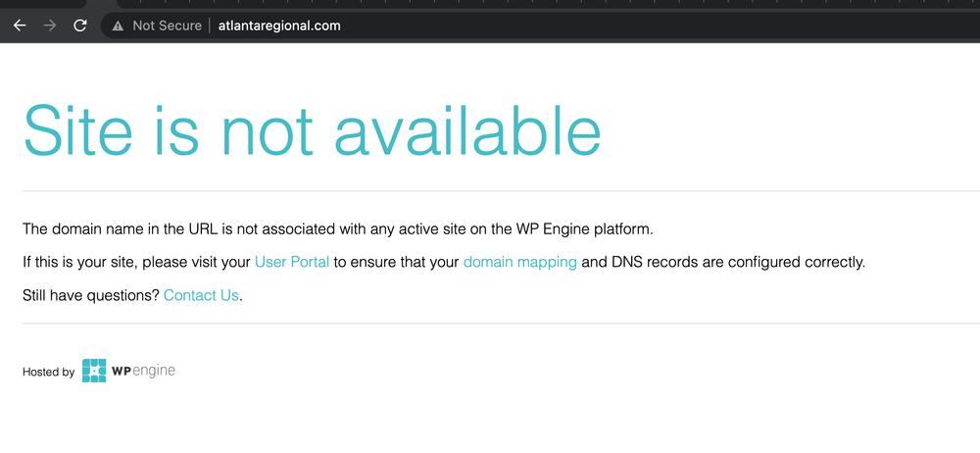This screenshot has height=453, width=980.
Task: Go back using the browser back arrow
Action: (x=20, y=25)
